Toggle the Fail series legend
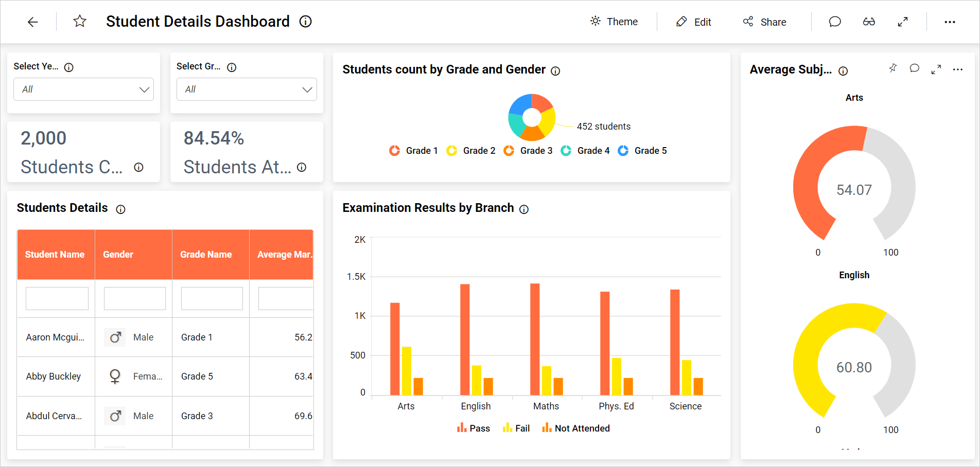This screenshot has height=467, width=980. tap(516, 428)
